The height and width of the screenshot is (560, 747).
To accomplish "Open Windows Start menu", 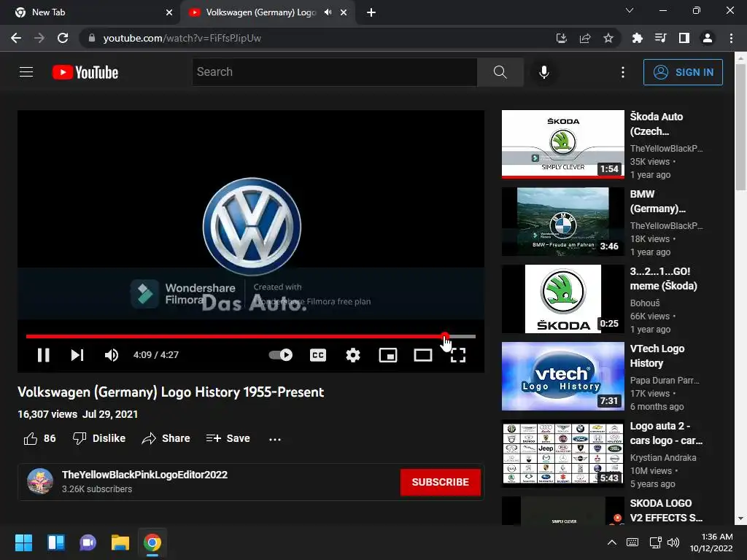I will (x=23, y=542).
